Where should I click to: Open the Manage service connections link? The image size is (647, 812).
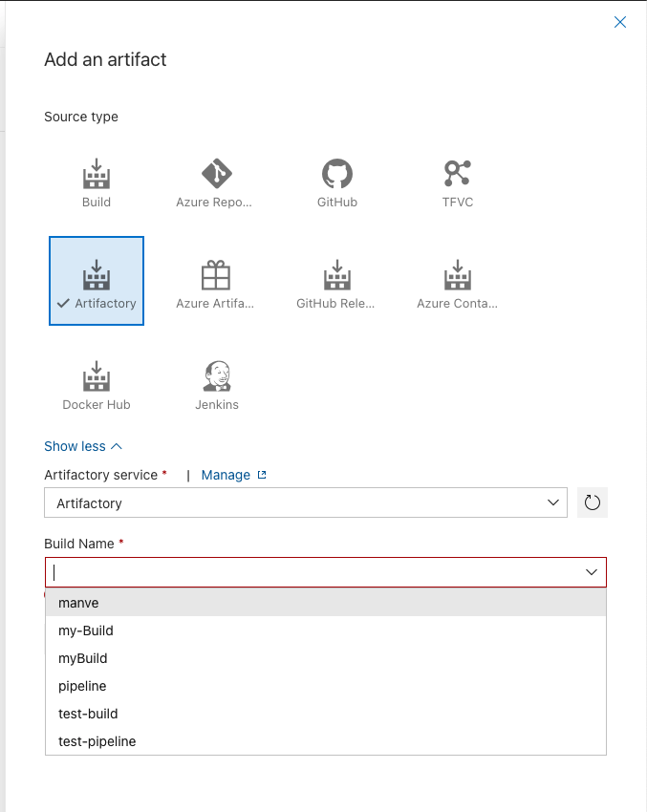tap(233, 475)
